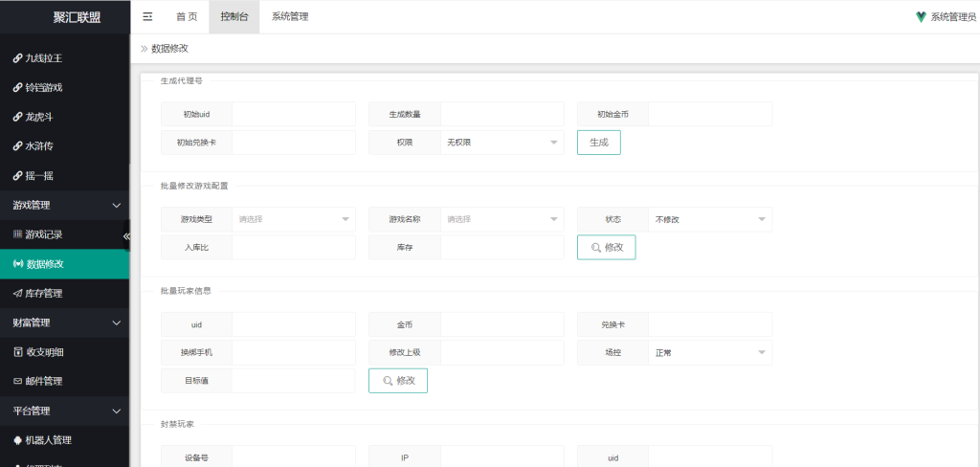The height and width of the screenshot is (467, 980).
Task: Click the 水浒传 link icon
Action: [x=17, y=146]
